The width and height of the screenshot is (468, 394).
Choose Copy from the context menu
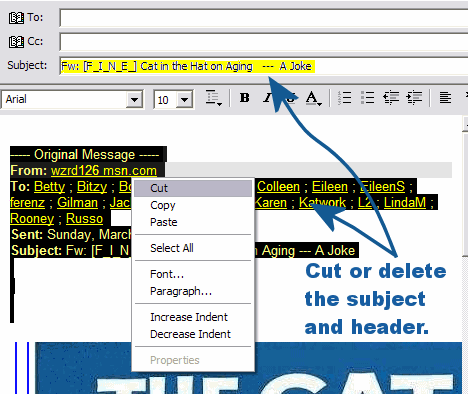pos(193,205)
